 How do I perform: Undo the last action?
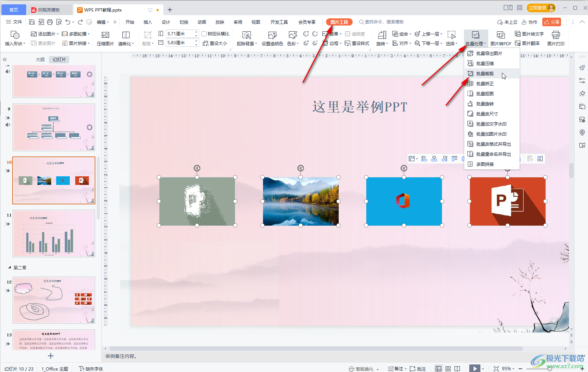coord(68,22)
